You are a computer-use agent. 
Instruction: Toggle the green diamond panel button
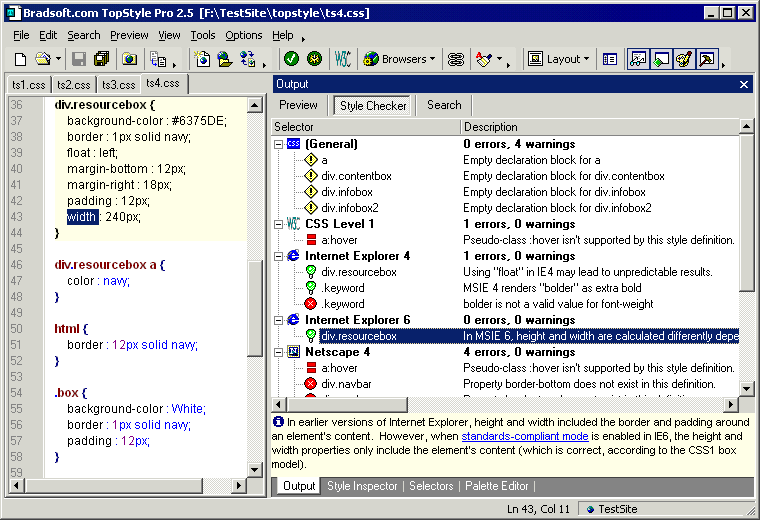click(661, 59)
